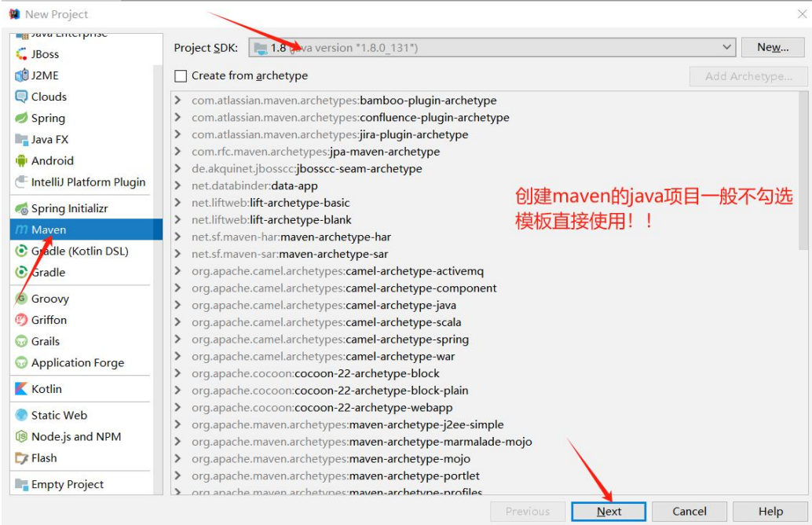Select cocoon-22-archetype-block-plain row
Image resolution: width=812 pixels, height=525 pixels.
coord(485,391)
